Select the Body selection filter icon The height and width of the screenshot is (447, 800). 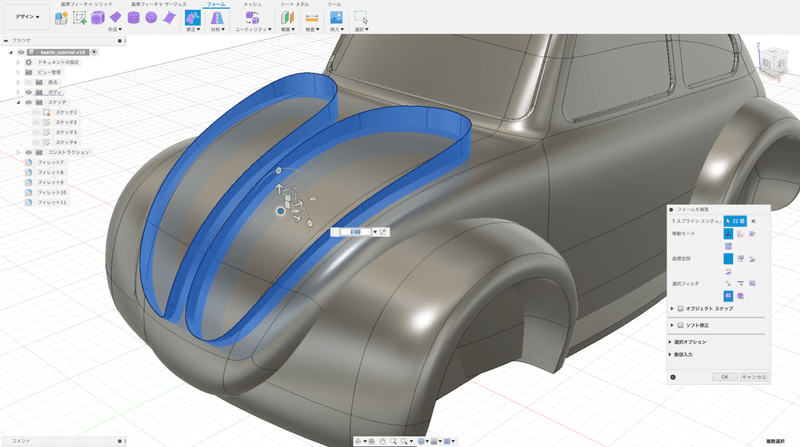click(740, 296)
